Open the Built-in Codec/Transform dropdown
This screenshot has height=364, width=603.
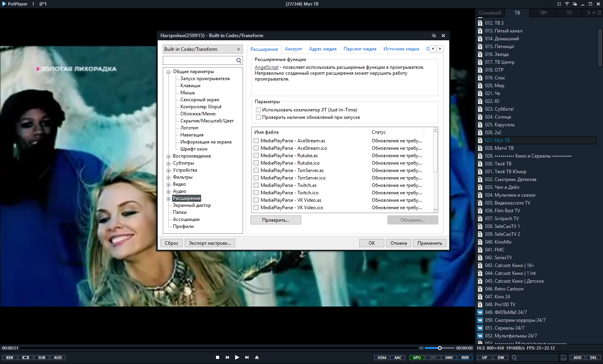[202, 49]
